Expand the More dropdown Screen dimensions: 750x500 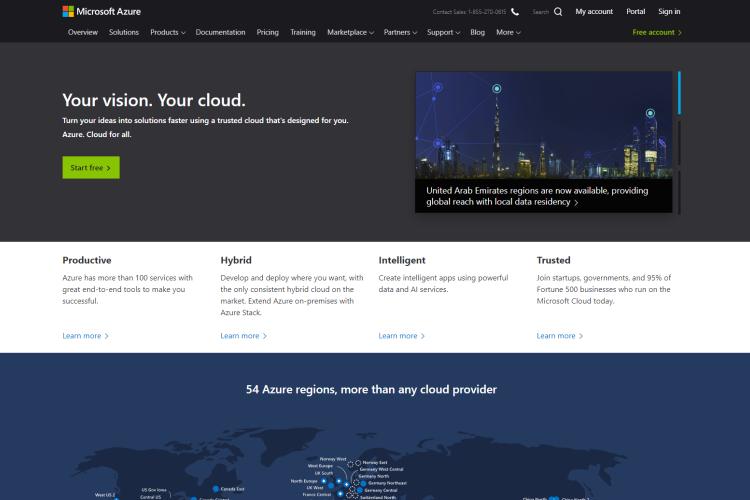[508, 32]
